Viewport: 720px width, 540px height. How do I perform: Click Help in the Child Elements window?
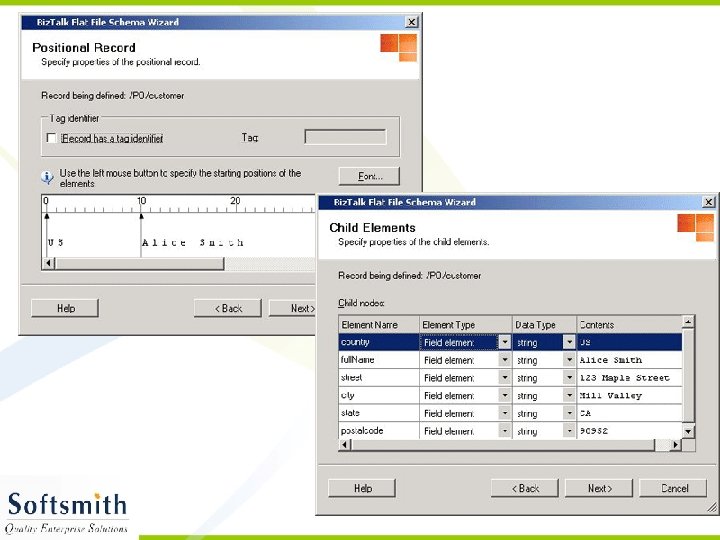362,488
